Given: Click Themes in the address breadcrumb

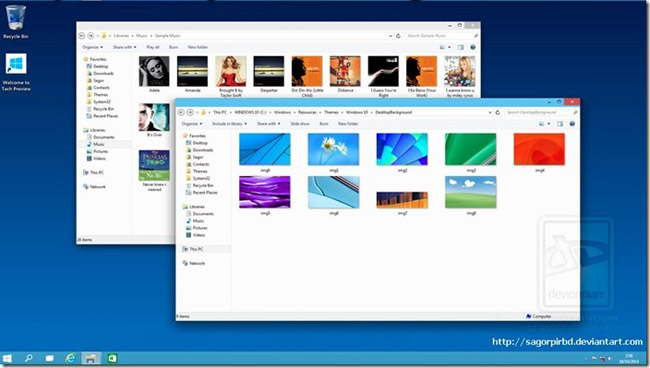Looking at the screenshot, I should (331, 112).
